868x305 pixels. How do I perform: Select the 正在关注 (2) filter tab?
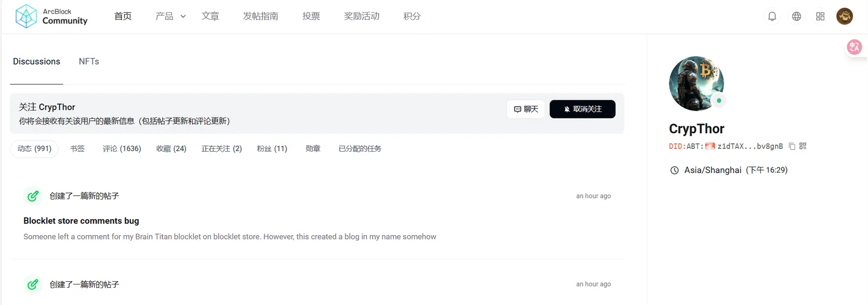click(x=222, y=148)
